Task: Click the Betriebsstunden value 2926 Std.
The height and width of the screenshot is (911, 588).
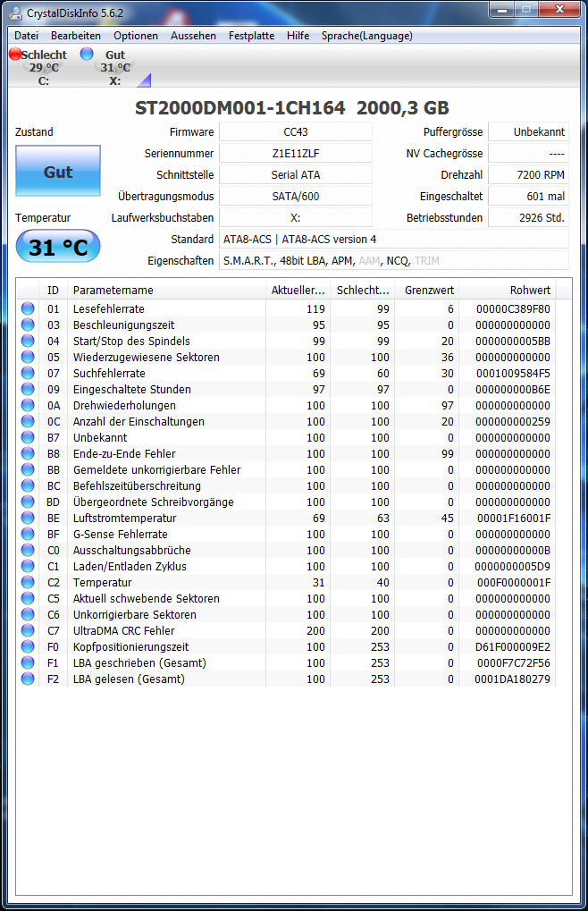Action: point(528,218)
